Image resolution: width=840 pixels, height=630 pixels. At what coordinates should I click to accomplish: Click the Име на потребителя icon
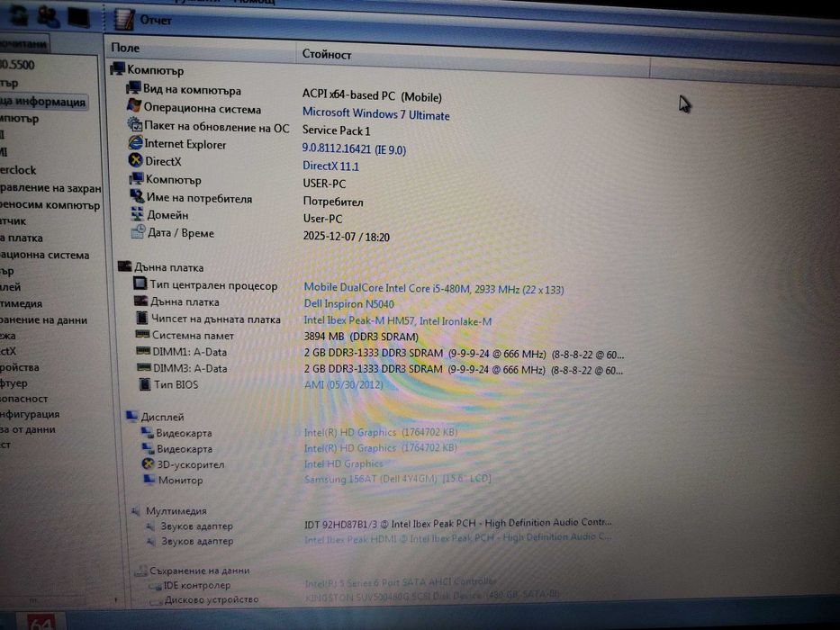coord(137,196)
